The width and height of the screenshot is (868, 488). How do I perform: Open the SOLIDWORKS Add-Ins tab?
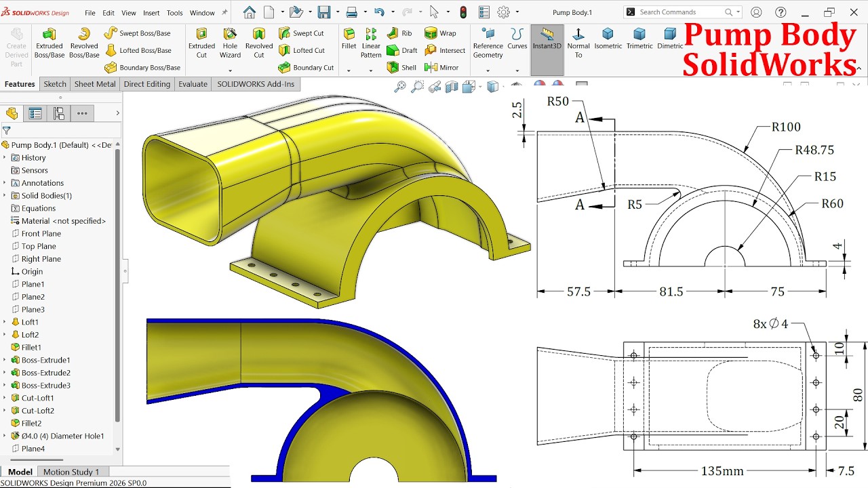(x=256, y=84)
